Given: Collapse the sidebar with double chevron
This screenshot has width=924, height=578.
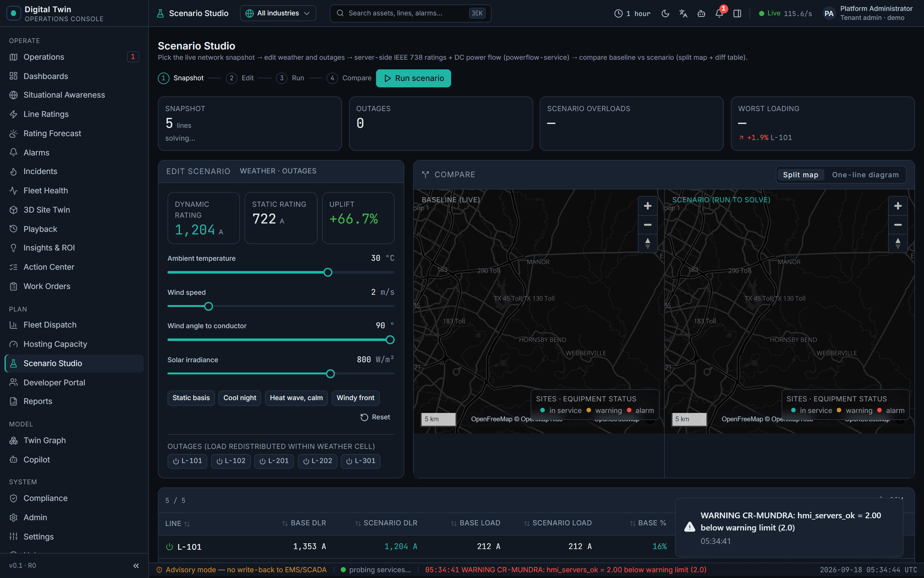Looking at the screenshot, I should click(x=136, y=565).
